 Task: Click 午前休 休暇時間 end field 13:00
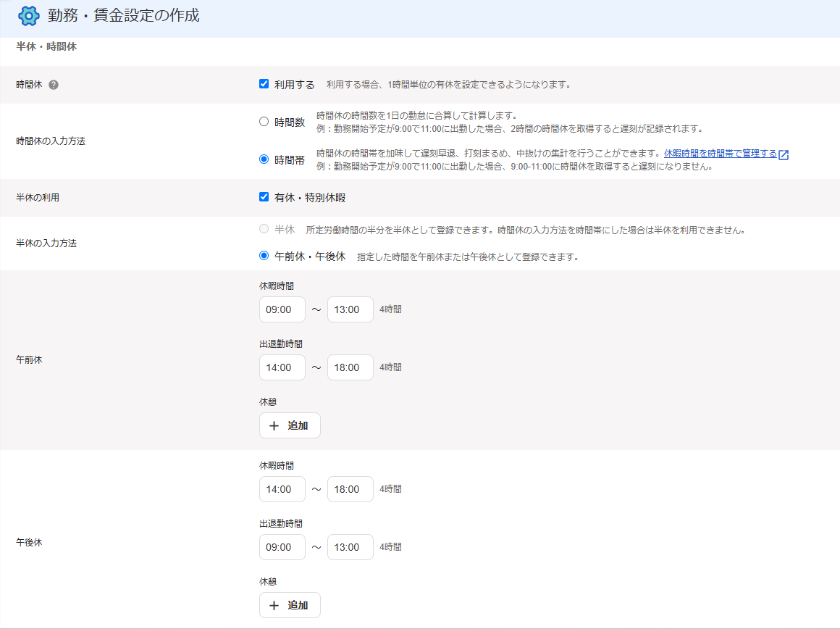(350, 309)
